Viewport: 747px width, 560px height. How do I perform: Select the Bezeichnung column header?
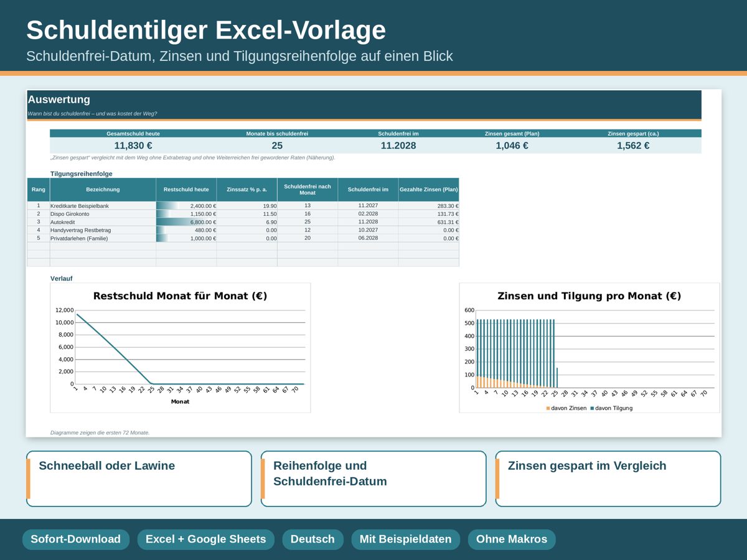pos(103,190)
